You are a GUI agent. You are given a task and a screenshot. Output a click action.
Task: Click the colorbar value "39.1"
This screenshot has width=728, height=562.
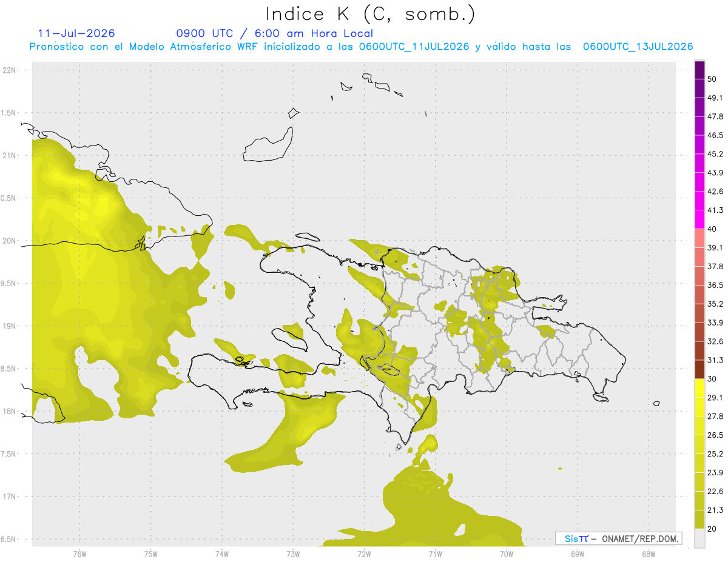(x=715, y=248)
